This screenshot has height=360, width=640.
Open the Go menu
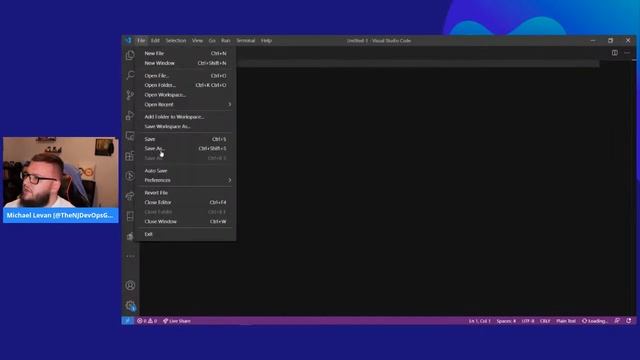click(212, 40)
